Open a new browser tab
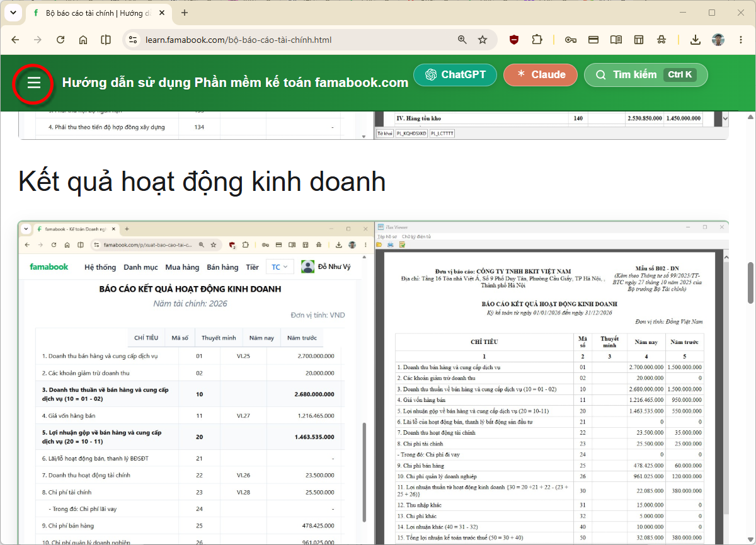This screenshot has height=545, width=756. pos(185,13)
